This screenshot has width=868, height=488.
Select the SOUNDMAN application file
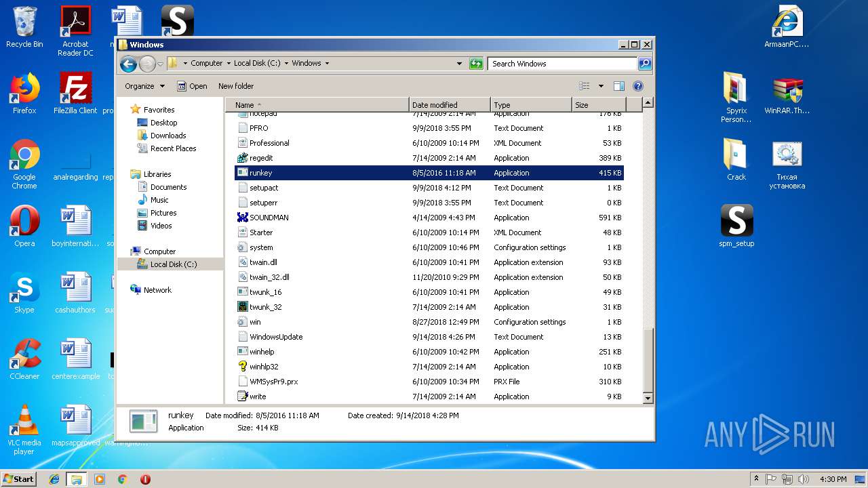coord(429,218)
